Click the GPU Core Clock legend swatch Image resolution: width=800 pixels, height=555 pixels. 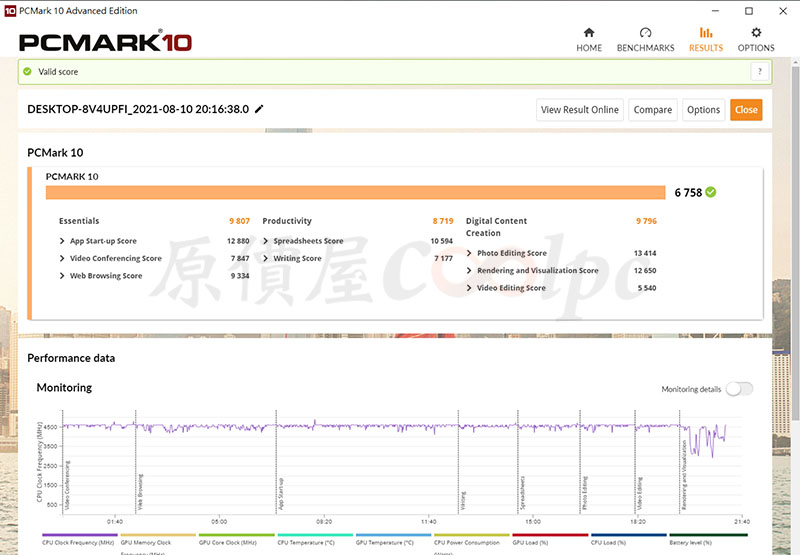237,535
